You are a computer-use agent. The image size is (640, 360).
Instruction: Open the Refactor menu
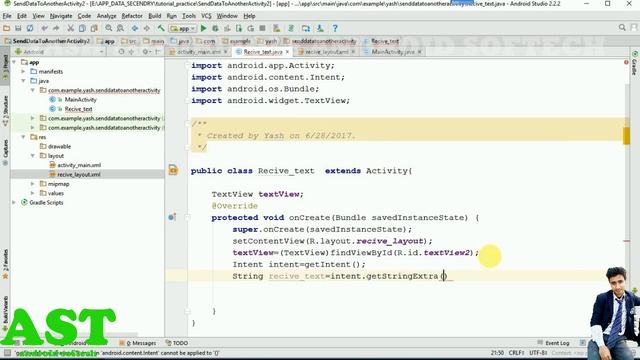132,16
